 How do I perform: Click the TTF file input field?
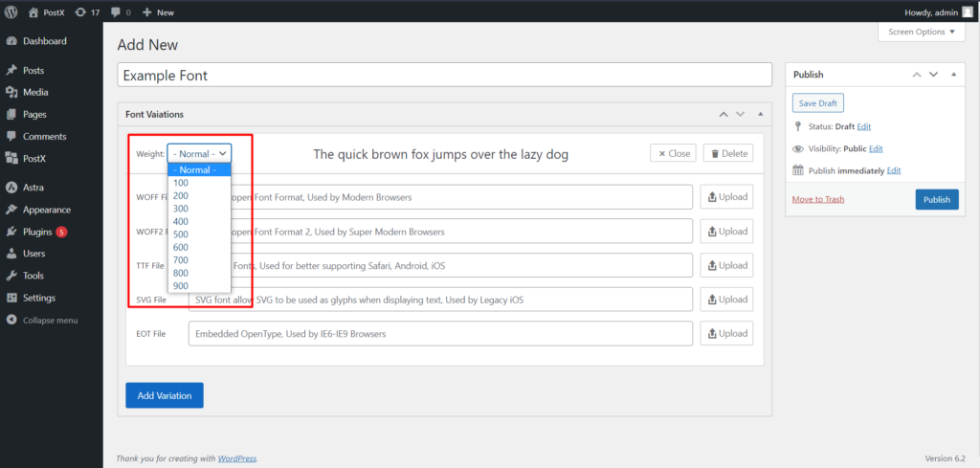click(x=440, y=265)
